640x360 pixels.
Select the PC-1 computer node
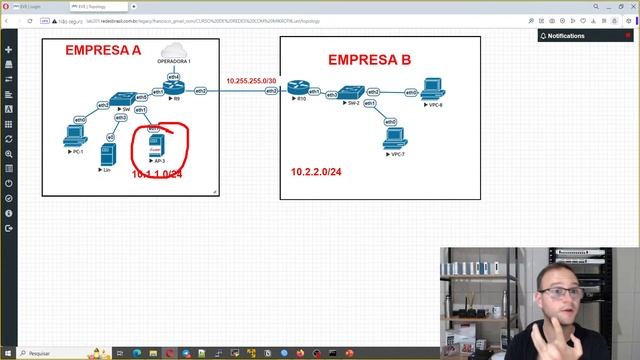coord(76,136)
